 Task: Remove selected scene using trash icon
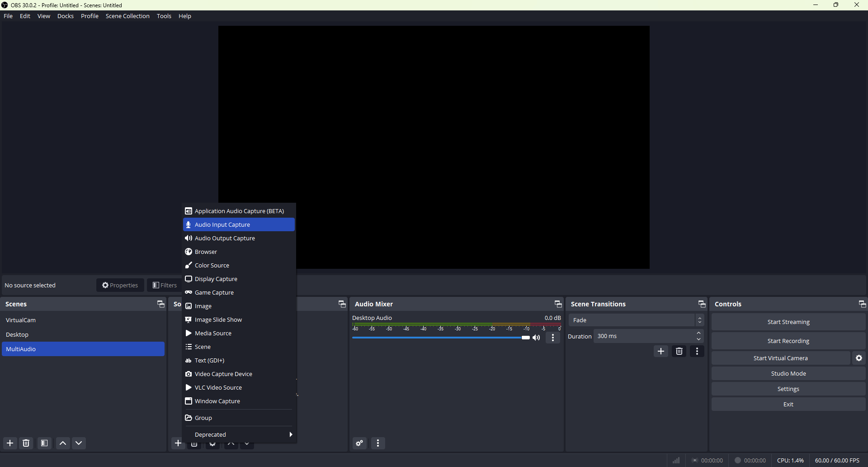pyautogui.click(x=26, y=443)
